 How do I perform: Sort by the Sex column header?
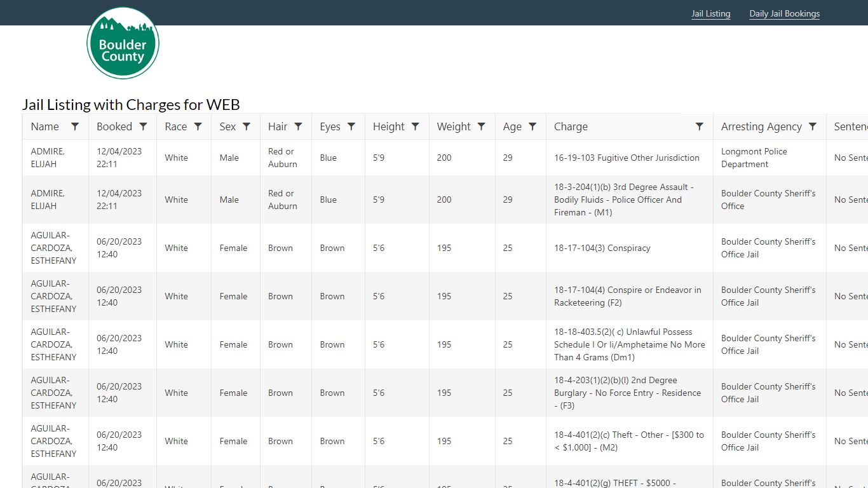point(227,126)
